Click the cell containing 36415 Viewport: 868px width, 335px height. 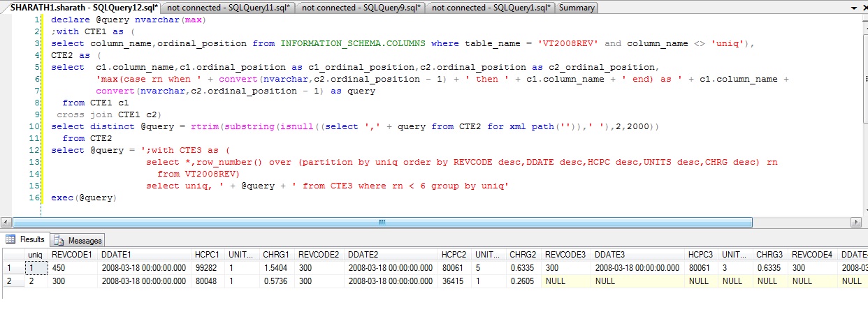tap(456, 281)
